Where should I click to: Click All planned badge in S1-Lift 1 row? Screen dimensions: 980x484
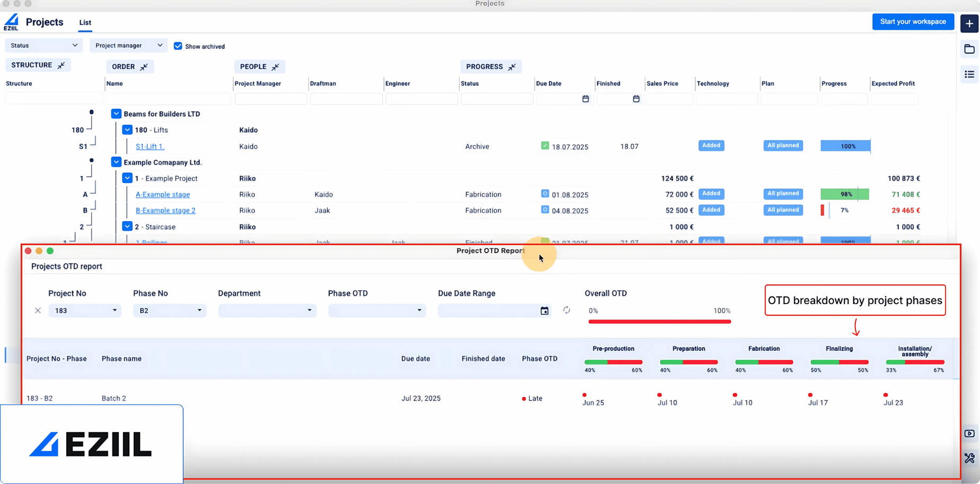[783, 145]
